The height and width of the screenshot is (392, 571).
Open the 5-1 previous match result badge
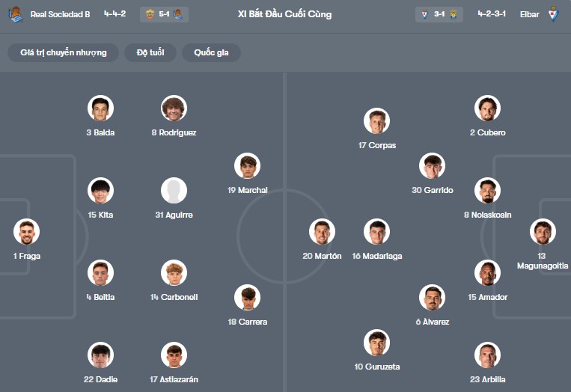click(164, 14)
